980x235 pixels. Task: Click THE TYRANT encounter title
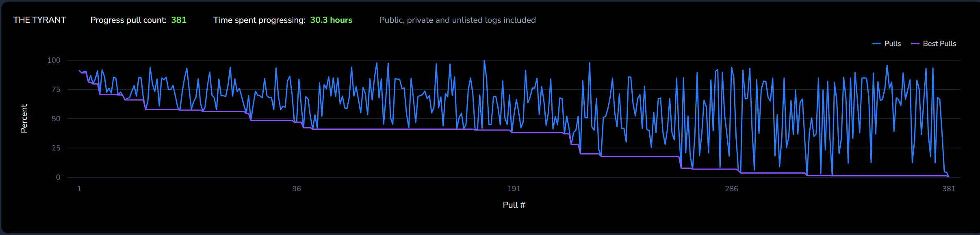pos(39,20)
